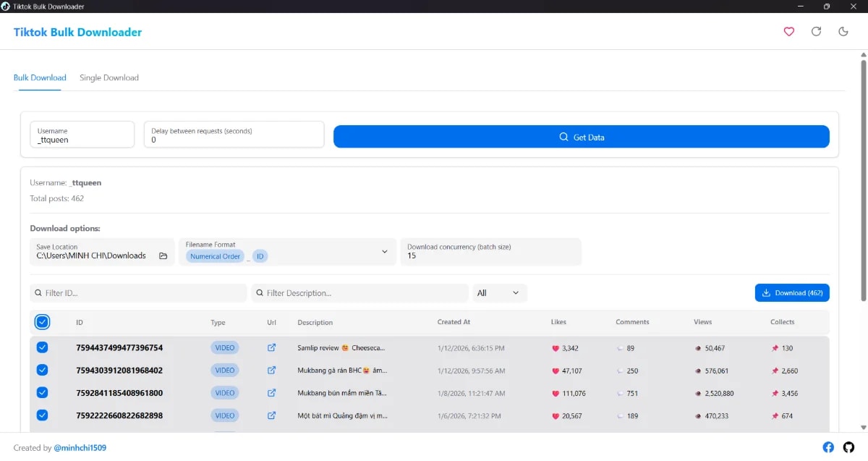Open first video's external link icon

[x=271, y=347]
